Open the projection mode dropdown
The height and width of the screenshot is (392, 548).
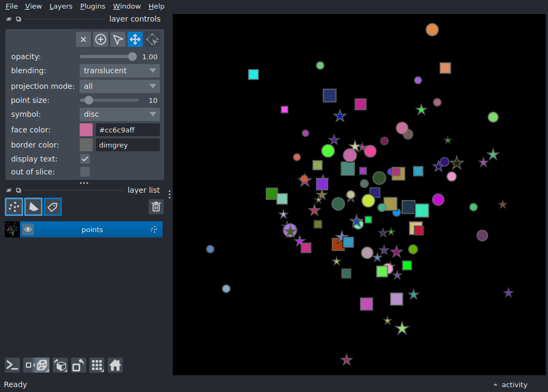click(120, 86)
